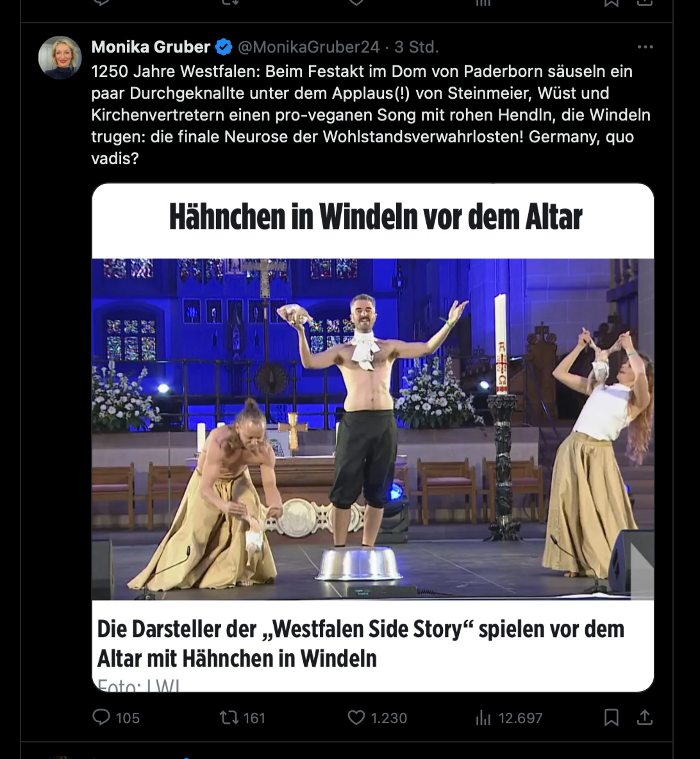Reply to the tweet with 105 comments
700x759 pixels.
click(115, 717)
